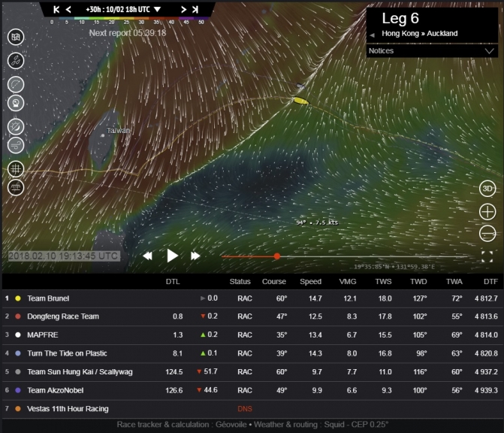Toggle the boats display icon
Viewport: 504px width, 433px height.
[x=16, y=60]
